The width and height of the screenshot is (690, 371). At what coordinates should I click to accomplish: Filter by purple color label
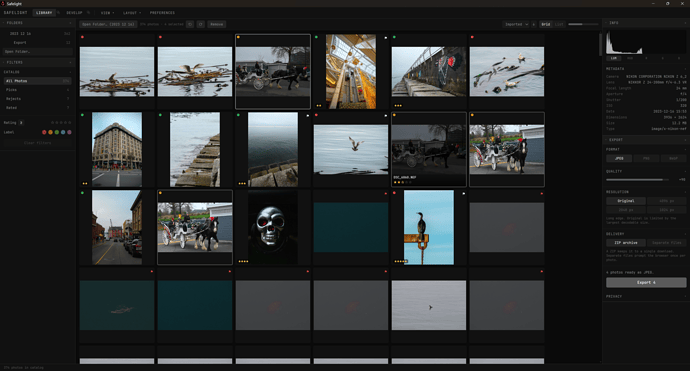pyautogui.click(x=69, y=132)
